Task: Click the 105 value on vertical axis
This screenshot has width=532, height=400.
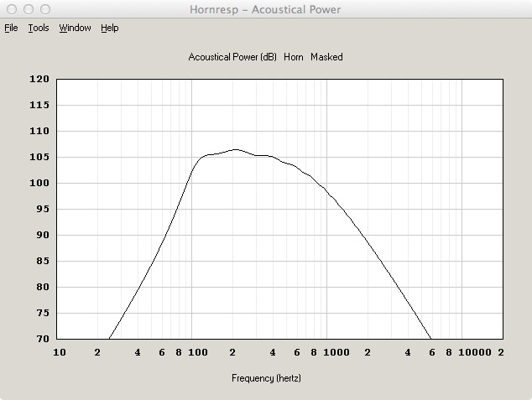Action: click(x=39, y=157)
